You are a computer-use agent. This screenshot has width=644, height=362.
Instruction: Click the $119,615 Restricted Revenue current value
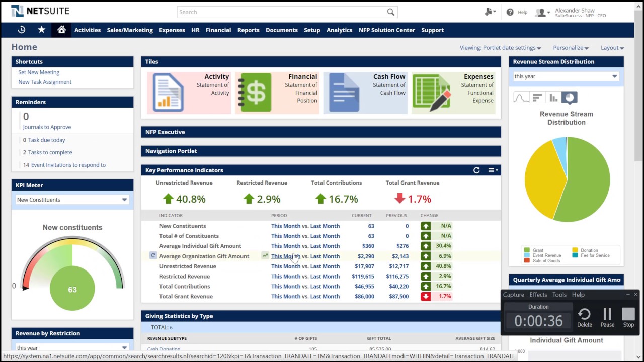click(x=363, y=276)
